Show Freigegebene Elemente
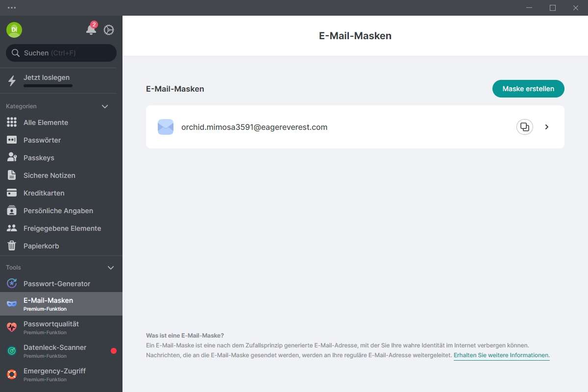Viewport: 588px width, 392px height. (61, 228)
